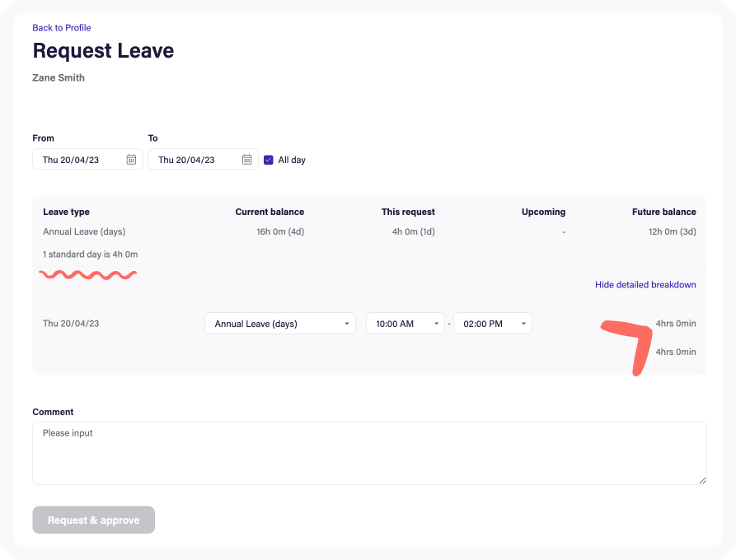Click the Please input comment box

coord(369,452)
